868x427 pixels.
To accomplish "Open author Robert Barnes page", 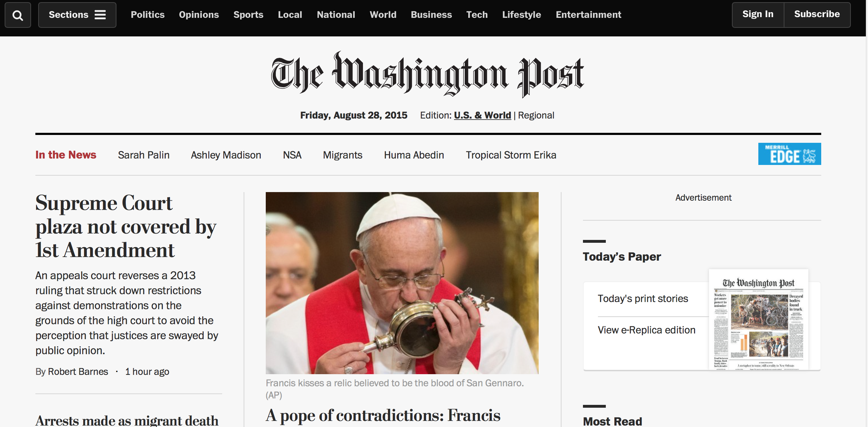I will [78, 372].
